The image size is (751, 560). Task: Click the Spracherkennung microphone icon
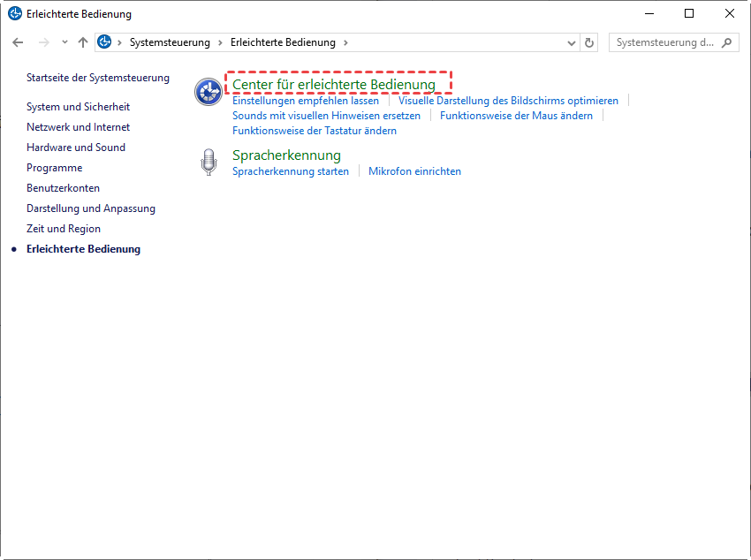pos(209,162)
